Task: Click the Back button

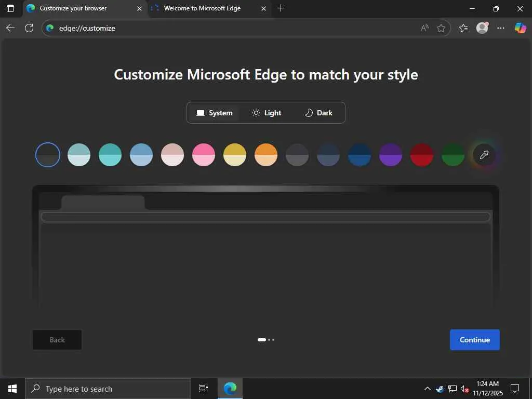Action: click(57, 340)
